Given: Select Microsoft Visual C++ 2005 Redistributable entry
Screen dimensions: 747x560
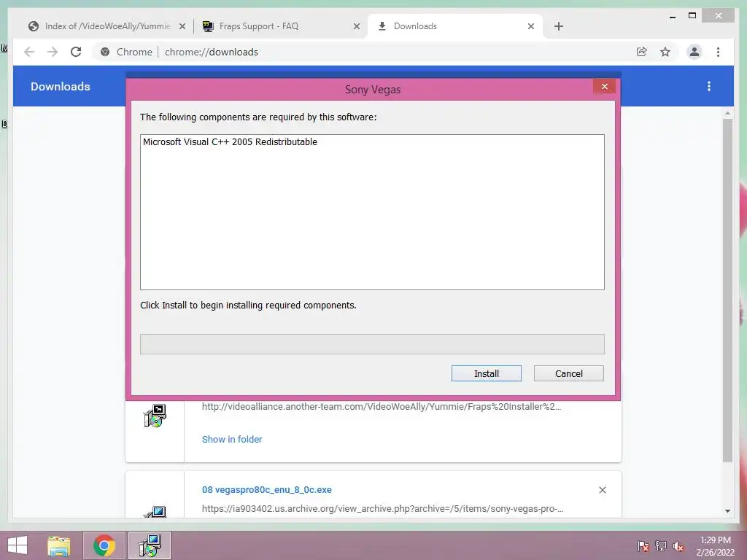Looking at the screenshot, I should [230, 142].
